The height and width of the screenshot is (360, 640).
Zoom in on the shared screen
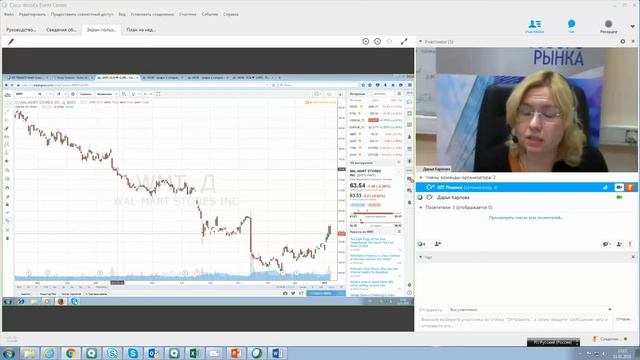coord(366,42)
